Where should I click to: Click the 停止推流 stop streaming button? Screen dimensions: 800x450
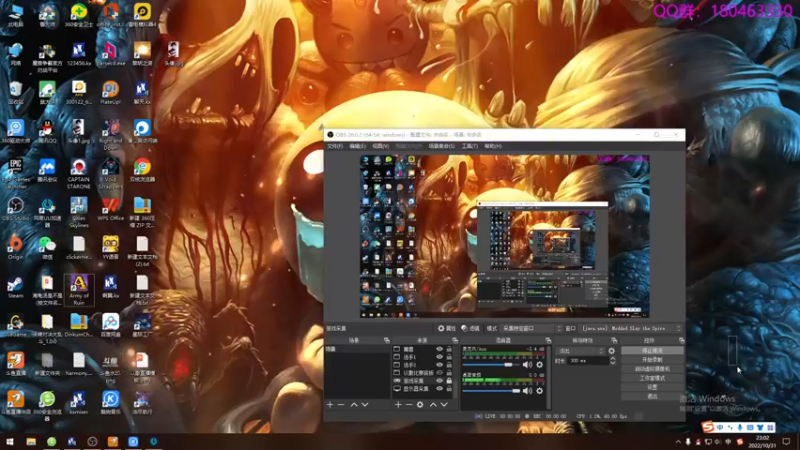point(652,351)
